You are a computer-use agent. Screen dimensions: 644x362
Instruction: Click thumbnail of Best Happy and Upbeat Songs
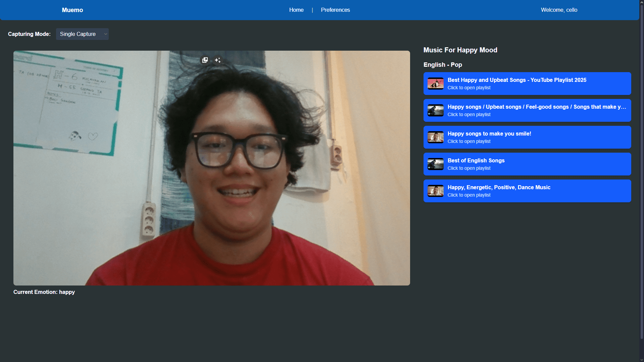click(x=435, y=84)
